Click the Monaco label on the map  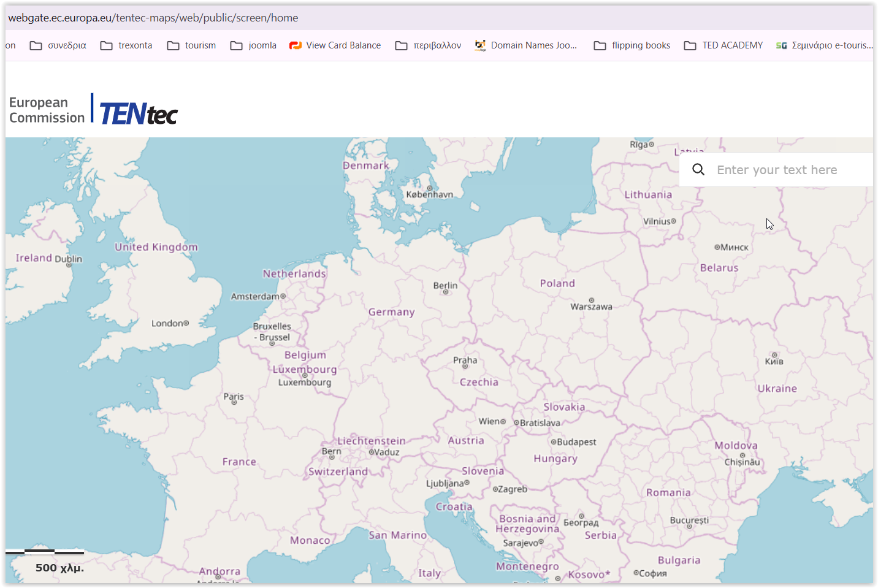coord(310,540)
